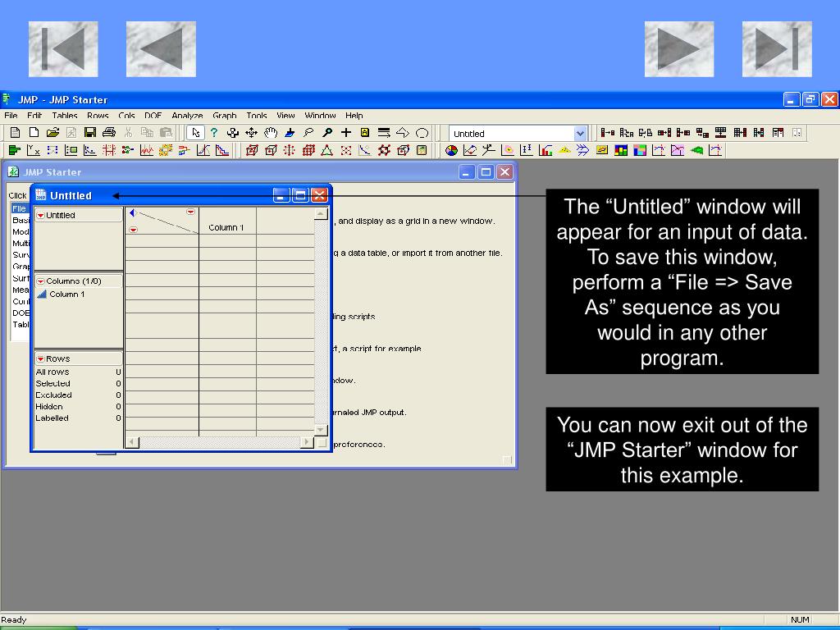Screen dimensions: 840x630
Task: Click the pie chart icon in the Graph toolbar
Action: pyautogui.click(x=452, y=151)
